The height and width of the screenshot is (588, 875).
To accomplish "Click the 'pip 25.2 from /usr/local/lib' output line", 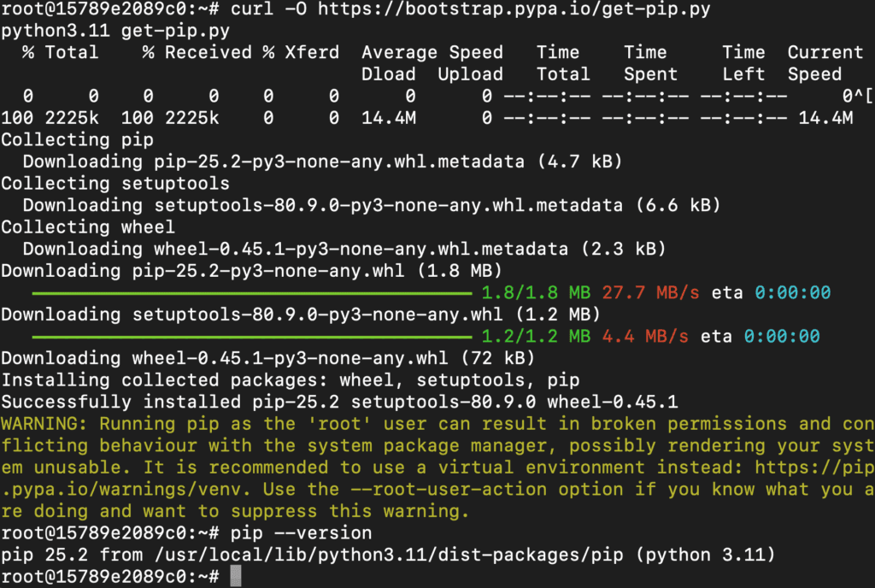I will (388, 555).
